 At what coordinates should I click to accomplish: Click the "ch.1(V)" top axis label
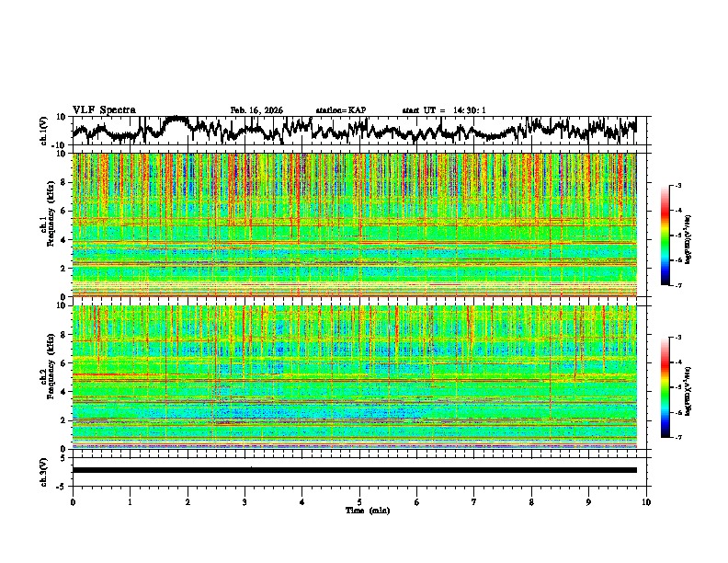click(x=44, y=131)
